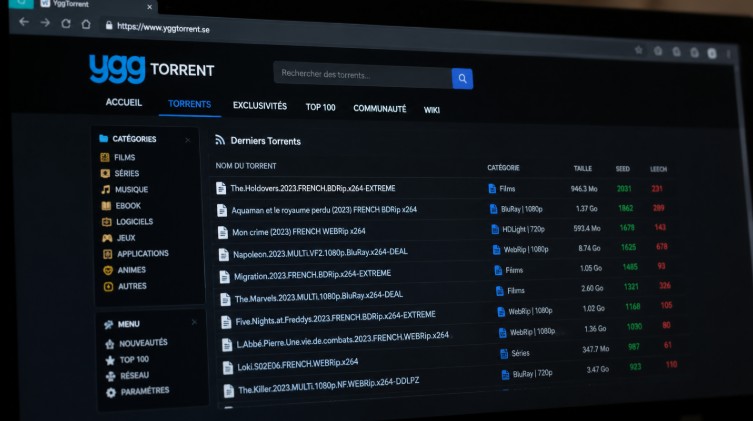
Task: Bookmark the page with star icon
Action: (x=639, y=49)
